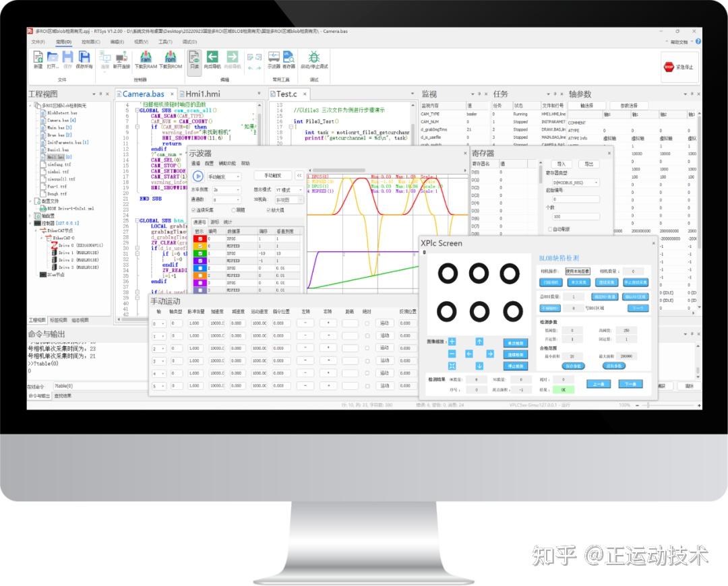728x586 pixels.
Task: Create a file with the 新建 icon
Action: [x=39, y=57]
